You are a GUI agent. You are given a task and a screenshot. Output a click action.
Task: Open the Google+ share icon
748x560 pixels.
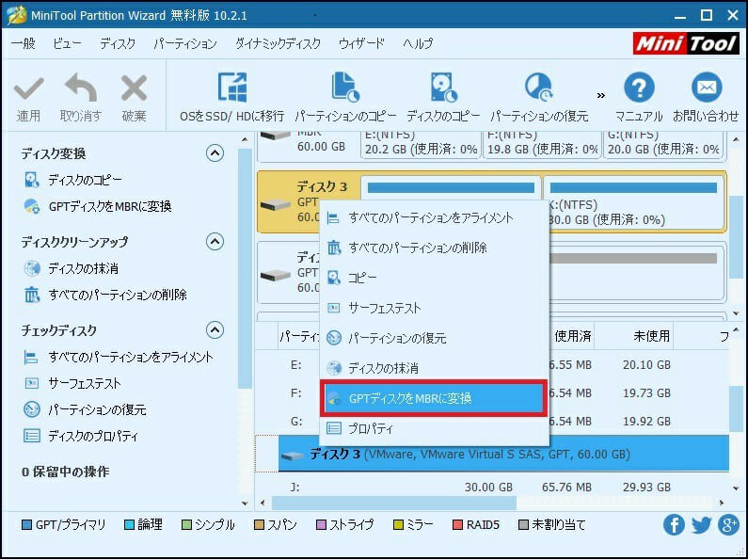728,525
